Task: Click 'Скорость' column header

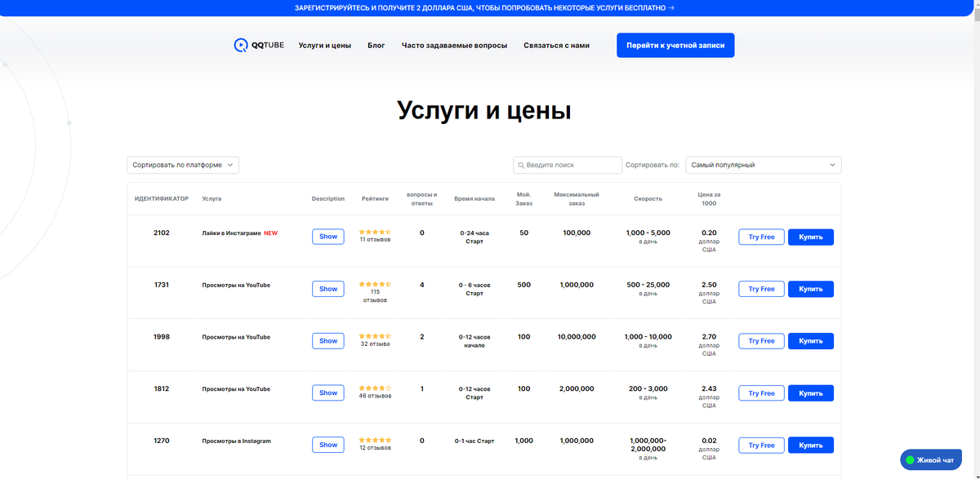Action: (x=648, y=198)
